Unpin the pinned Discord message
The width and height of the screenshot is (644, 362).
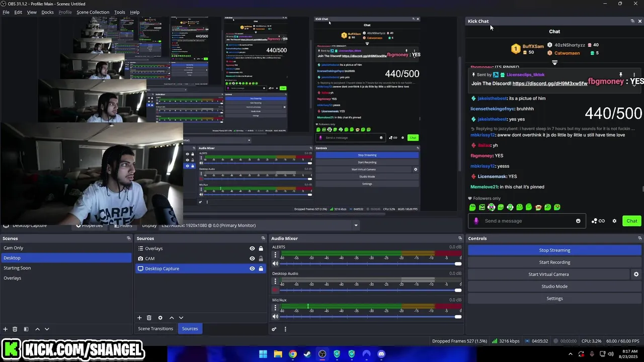(x=621, y=74)
